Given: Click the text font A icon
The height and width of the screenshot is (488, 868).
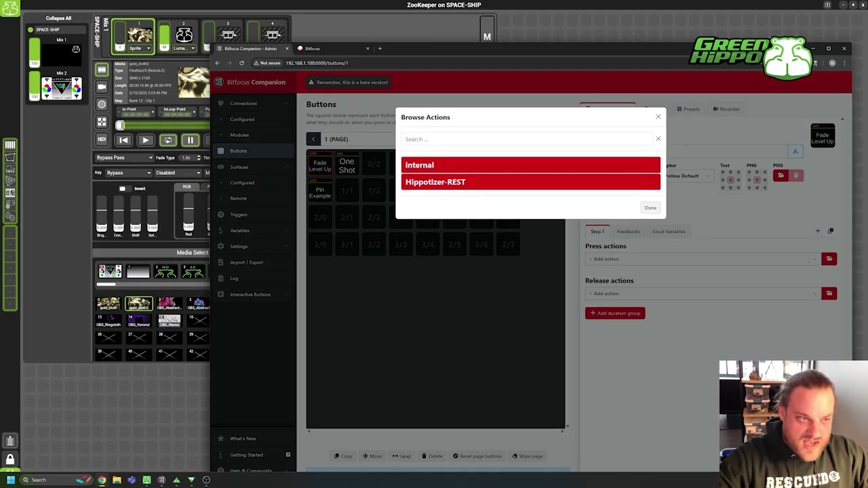Looking at the screenshot, I should point(795,151).
